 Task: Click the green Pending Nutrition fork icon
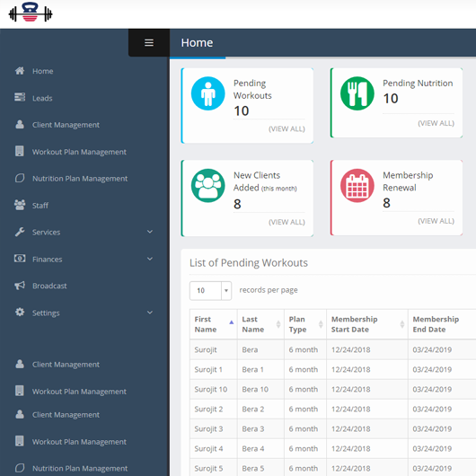[x=357, y=93]
